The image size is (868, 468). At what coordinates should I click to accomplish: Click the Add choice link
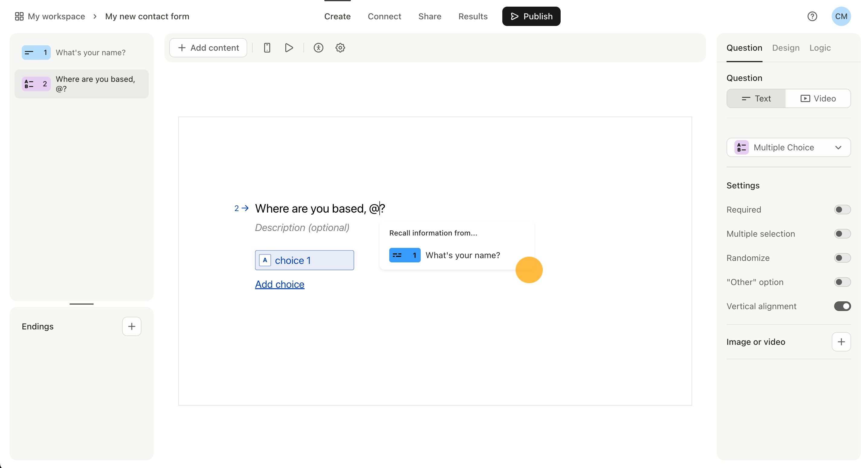click(280, 284)
